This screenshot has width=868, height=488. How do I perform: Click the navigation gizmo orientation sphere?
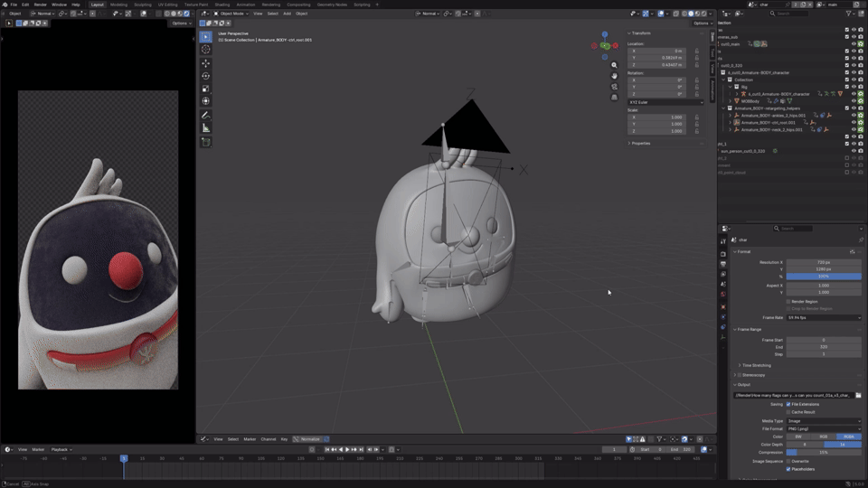[605, 45]
